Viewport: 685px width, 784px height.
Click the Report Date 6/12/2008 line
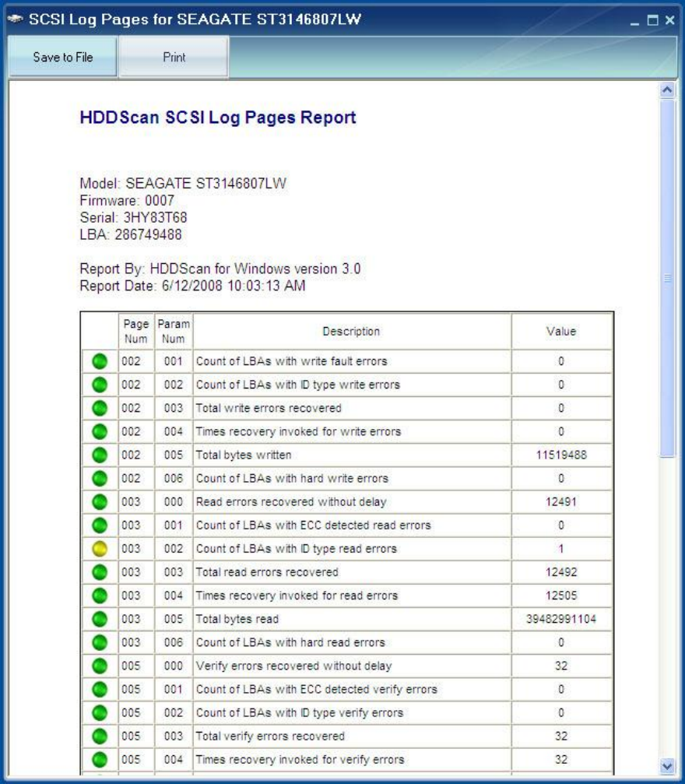192,286
